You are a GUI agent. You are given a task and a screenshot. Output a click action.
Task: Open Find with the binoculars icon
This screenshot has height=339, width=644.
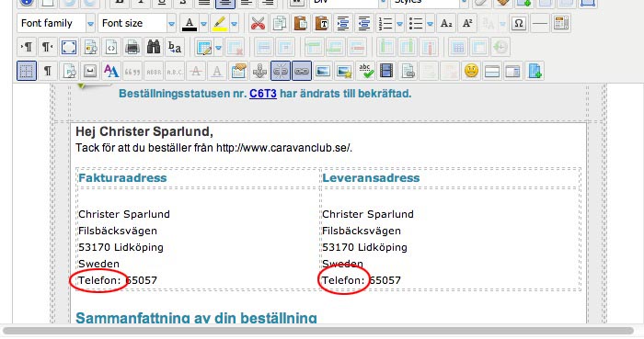[154, 48]
